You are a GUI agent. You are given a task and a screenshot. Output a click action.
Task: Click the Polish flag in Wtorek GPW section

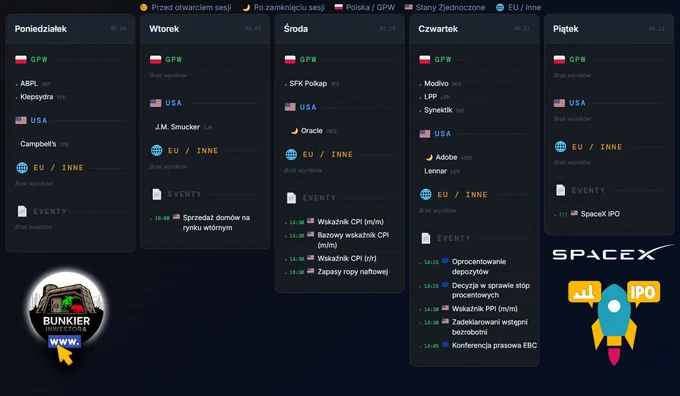click(156, 59)
